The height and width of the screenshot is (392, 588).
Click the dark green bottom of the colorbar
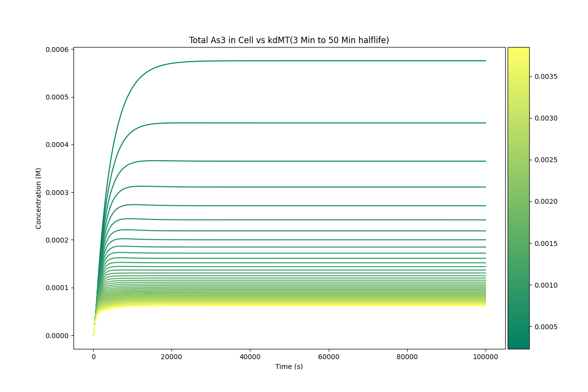518,345
